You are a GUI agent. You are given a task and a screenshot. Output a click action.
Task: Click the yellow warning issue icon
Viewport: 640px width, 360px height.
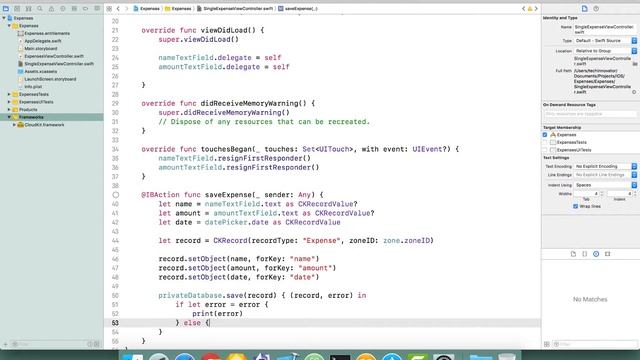point(530,9)
